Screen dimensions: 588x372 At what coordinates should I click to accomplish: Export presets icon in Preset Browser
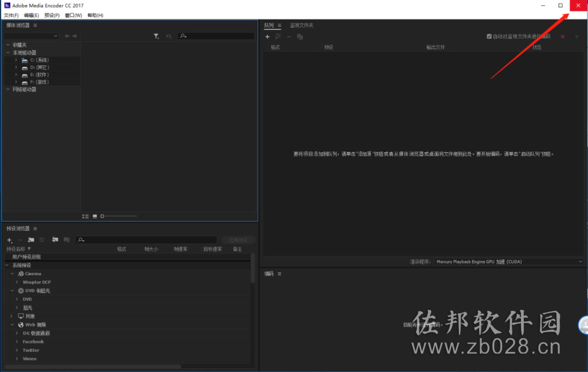[x=67, y=240]
